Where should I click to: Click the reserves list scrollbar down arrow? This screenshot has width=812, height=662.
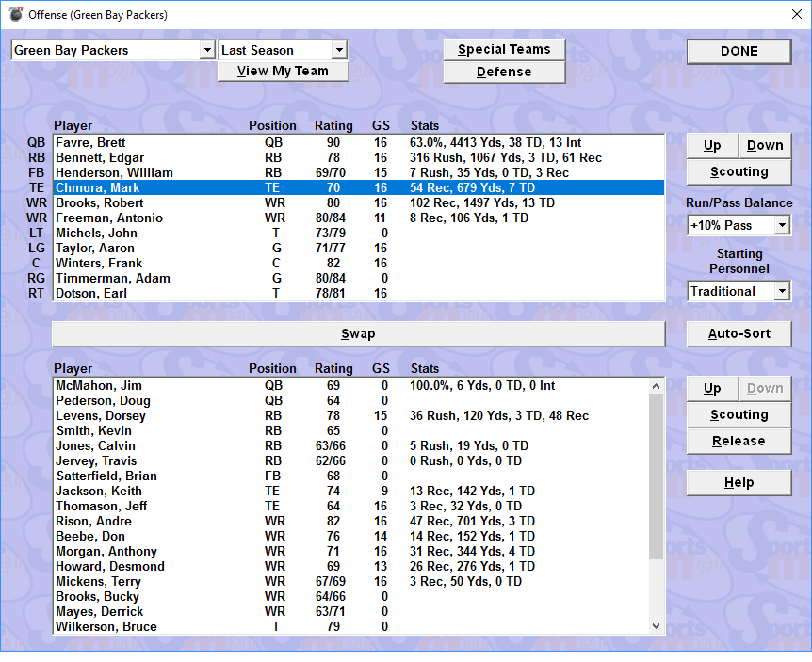(657, 626)
